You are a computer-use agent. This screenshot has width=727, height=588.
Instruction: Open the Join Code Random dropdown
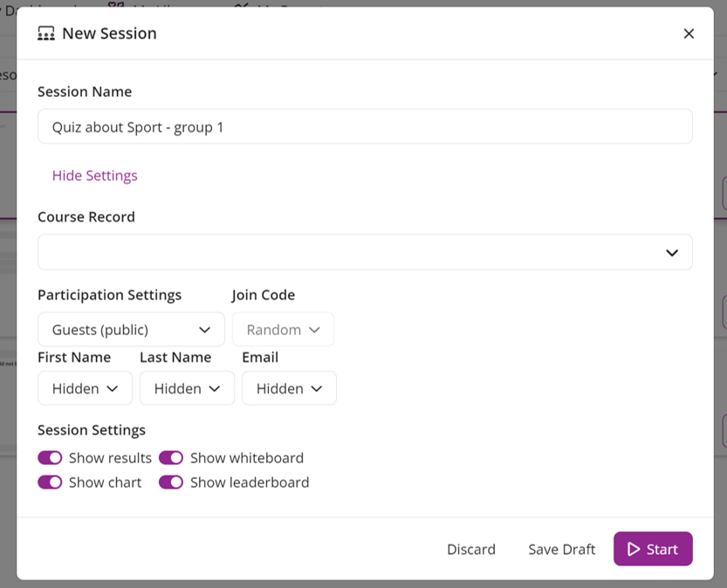[x=283, y=330]
